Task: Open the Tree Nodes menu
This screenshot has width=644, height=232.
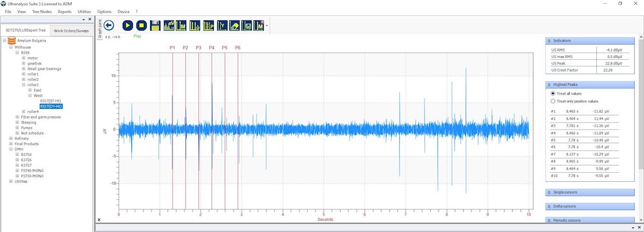Action: [x=42, y=12]
